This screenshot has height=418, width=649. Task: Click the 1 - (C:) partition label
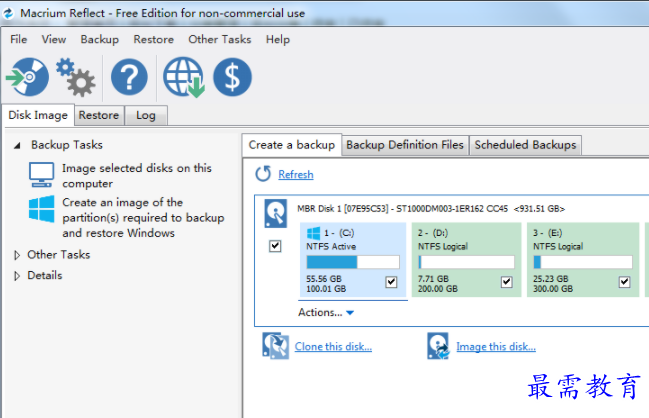[x=339, y=233]
